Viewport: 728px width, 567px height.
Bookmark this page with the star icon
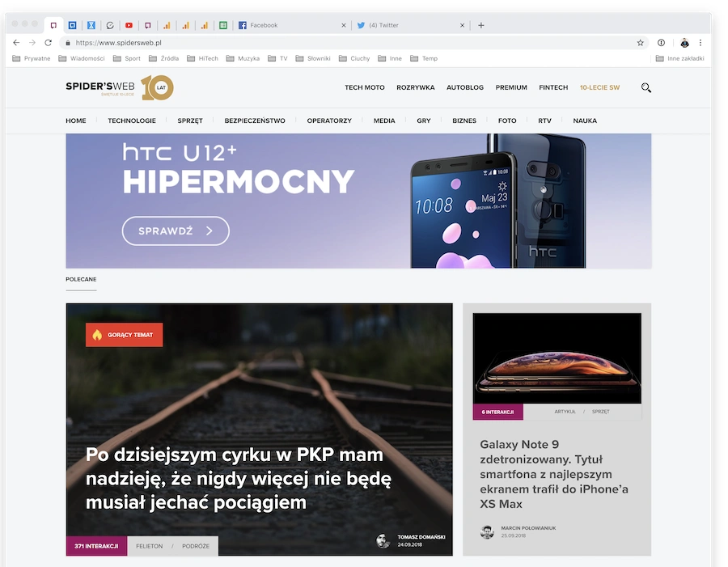[x=641, y=43]
